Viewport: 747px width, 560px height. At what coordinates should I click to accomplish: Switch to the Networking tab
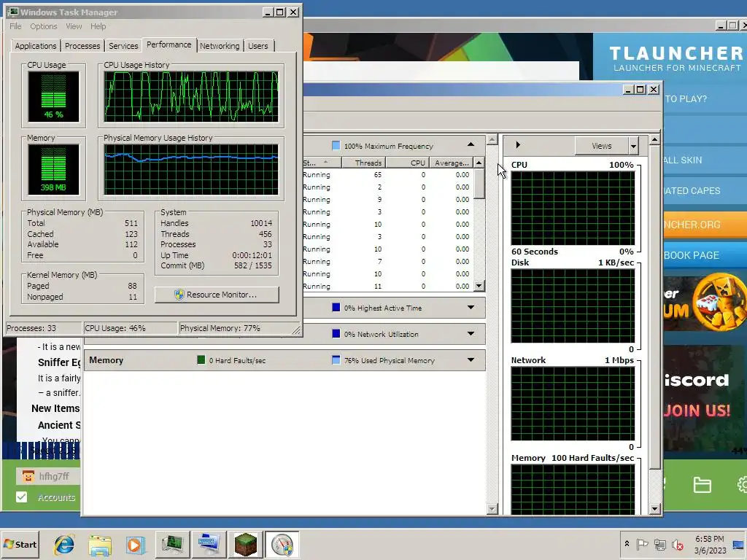[220, 46]
